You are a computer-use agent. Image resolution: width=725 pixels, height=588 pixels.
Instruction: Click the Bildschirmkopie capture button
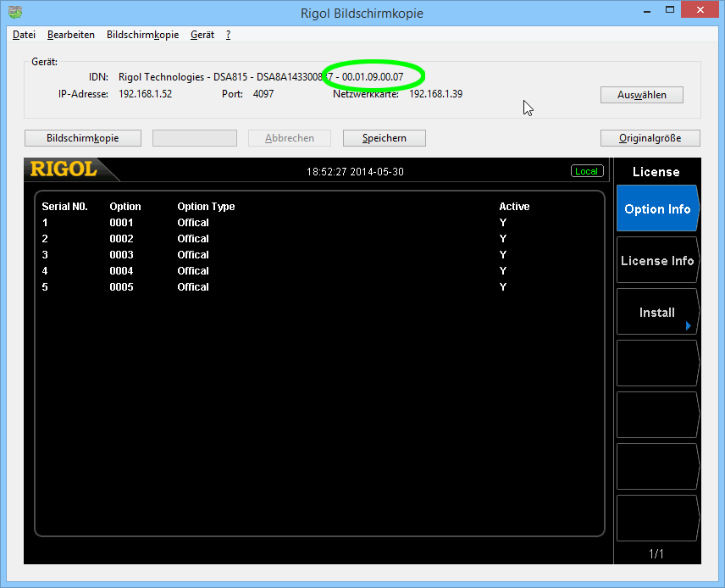[x=83, y=138]
